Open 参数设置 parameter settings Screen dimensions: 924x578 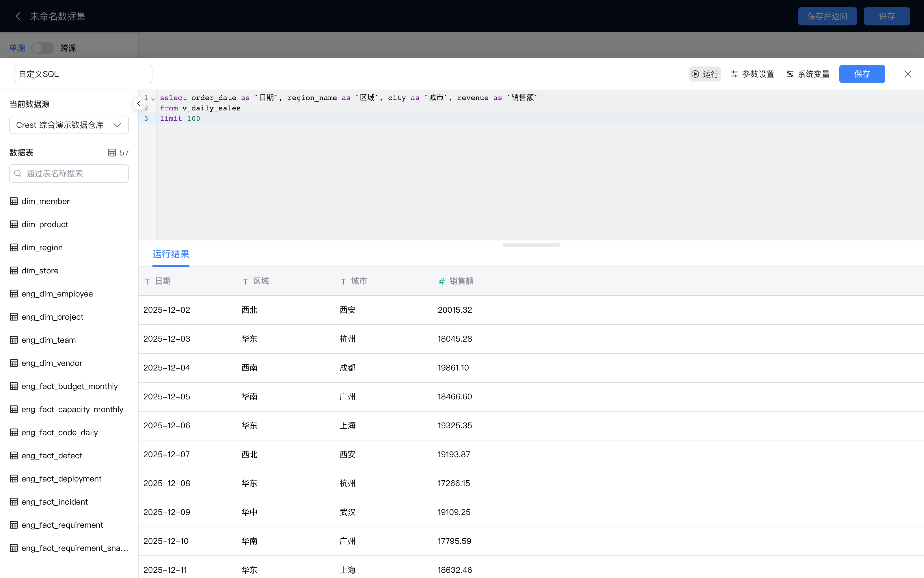pyautogui.click(x=752, y=74)
